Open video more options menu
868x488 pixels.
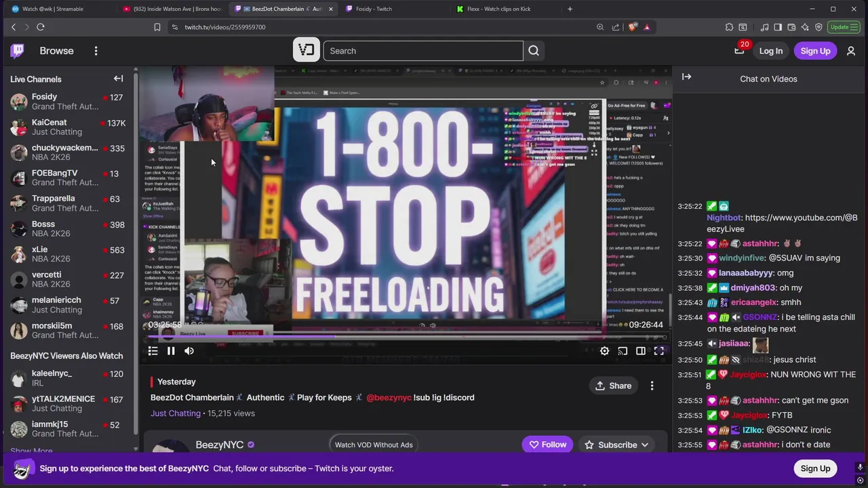click(x=652, y=386)
